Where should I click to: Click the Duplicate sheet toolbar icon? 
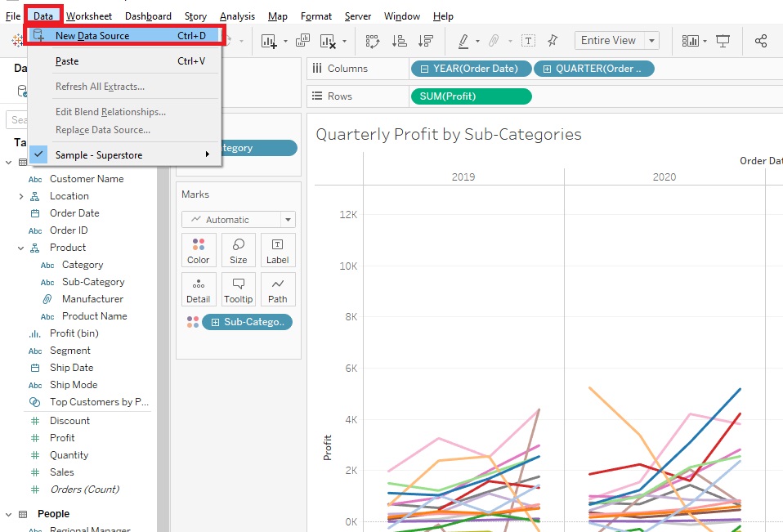pos(302,40)
